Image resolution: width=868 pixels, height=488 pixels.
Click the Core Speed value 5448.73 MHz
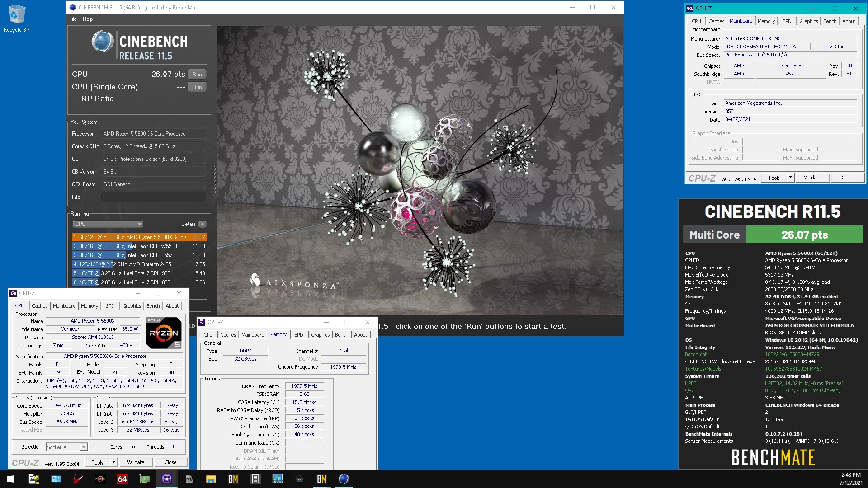pos(67,406)
